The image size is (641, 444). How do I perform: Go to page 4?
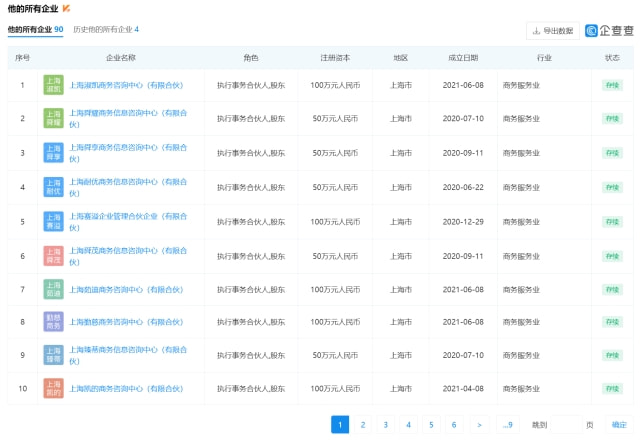(x=408, y=425)
